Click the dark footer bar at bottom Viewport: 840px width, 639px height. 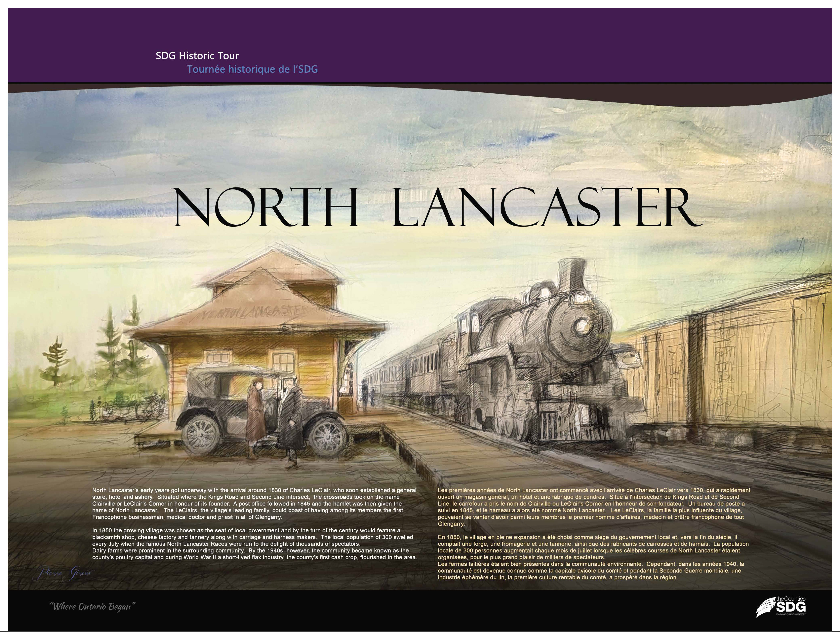pos(418,609)
